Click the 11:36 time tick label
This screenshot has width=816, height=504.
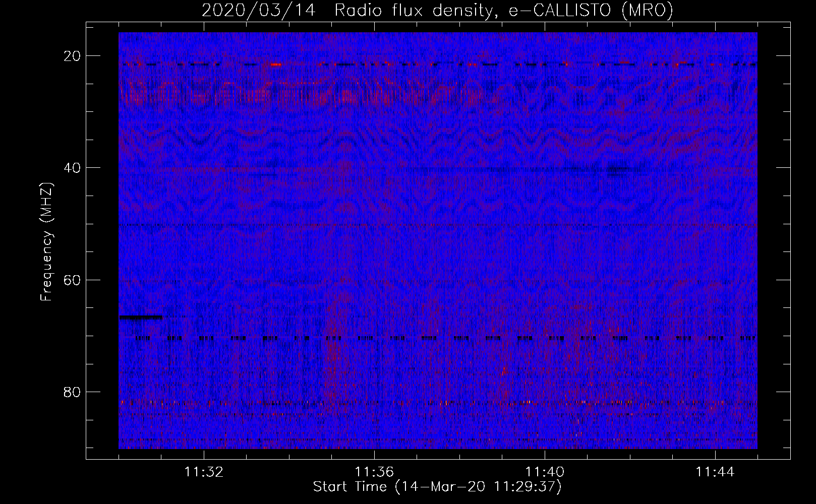[x=374, y=472]
